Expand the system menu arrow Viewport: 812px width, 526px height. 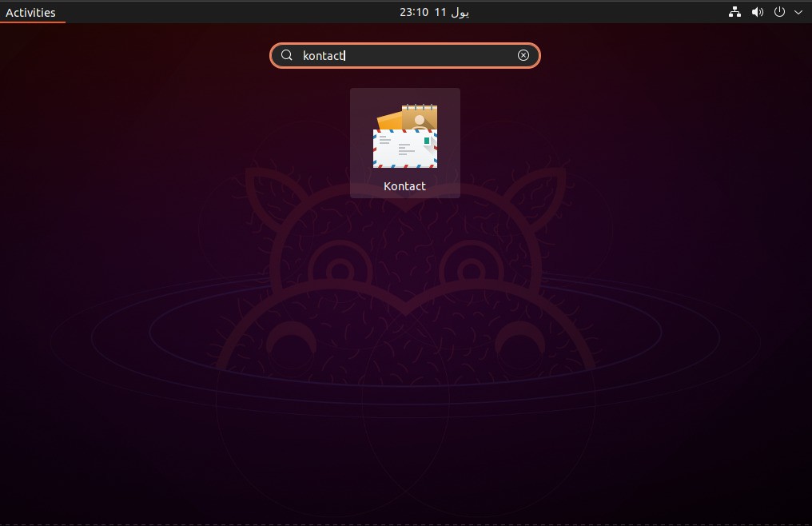798,12
